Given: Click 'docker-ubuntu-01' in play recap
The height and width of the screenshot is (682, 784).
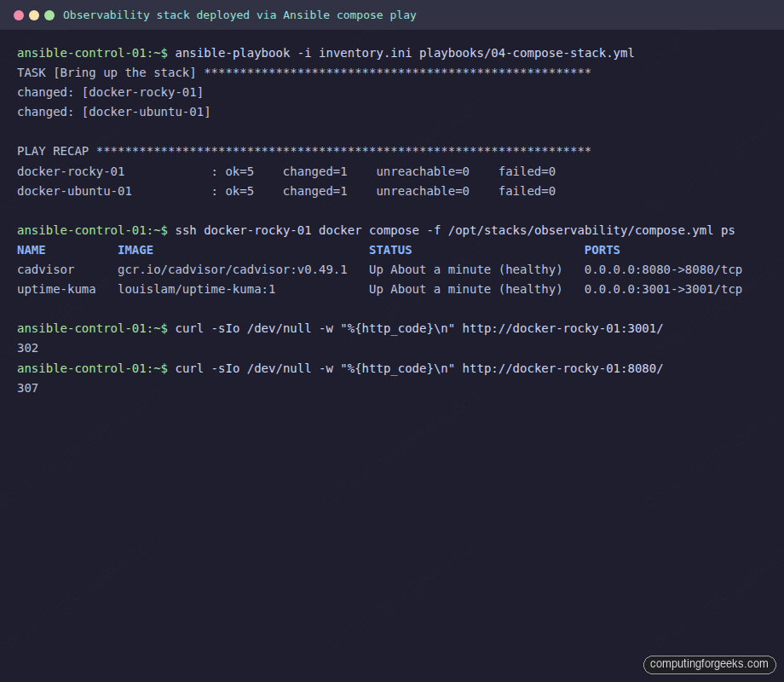Looking at the screenshot, I should click(x=74, y=191).
